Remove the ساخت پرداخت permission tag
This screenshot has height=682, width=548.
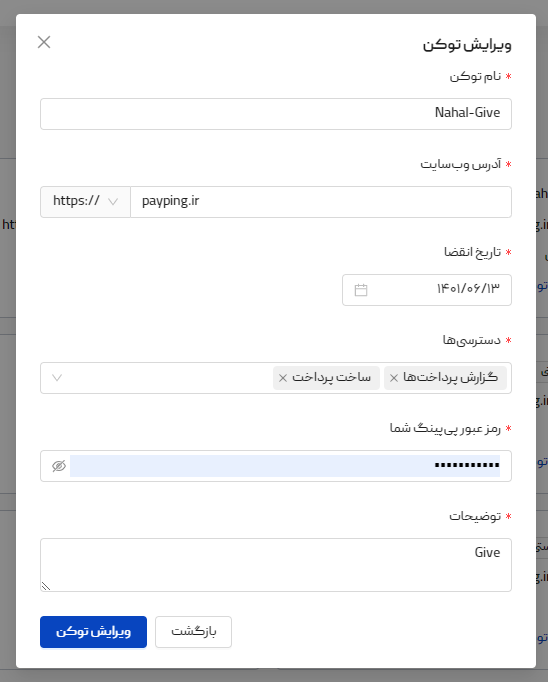tap(283, 378)
